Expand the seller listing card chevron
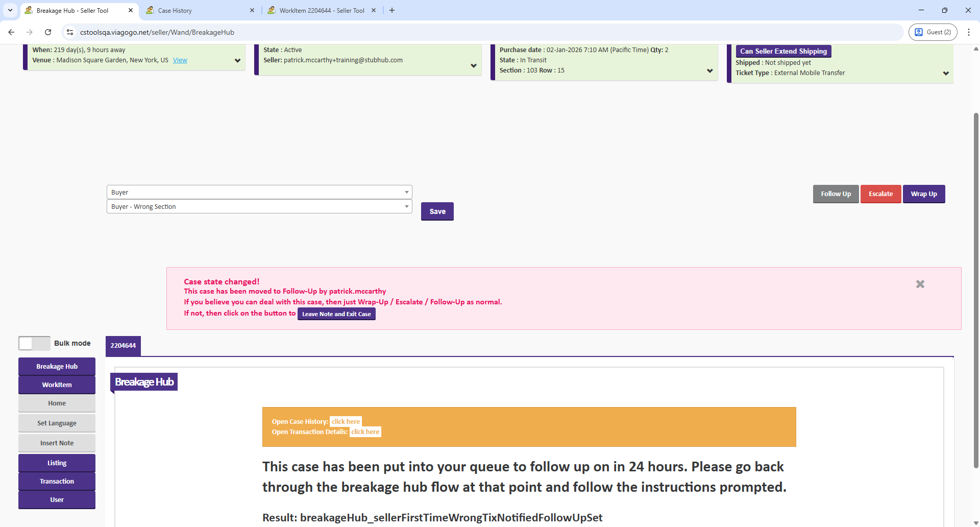The image size is (980, 527). (474, 66)
